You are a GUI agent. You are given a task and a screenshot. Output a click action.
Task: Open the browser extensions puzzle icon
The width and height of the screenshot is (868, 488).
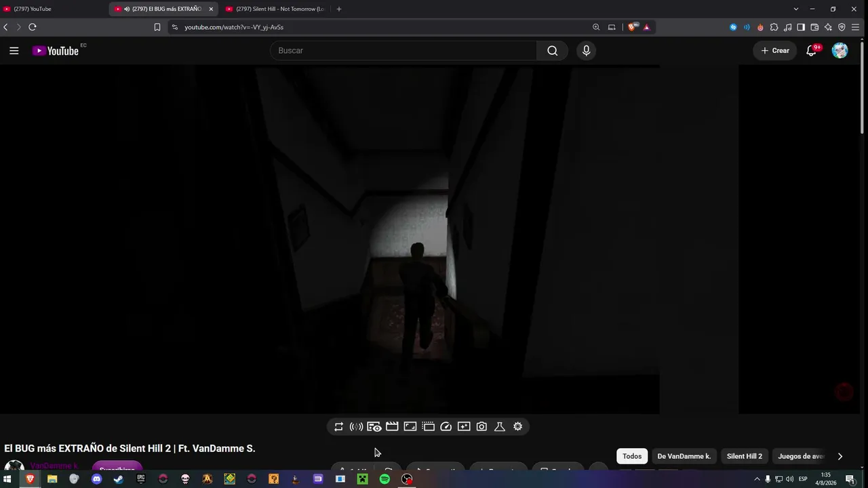point(774,27)
